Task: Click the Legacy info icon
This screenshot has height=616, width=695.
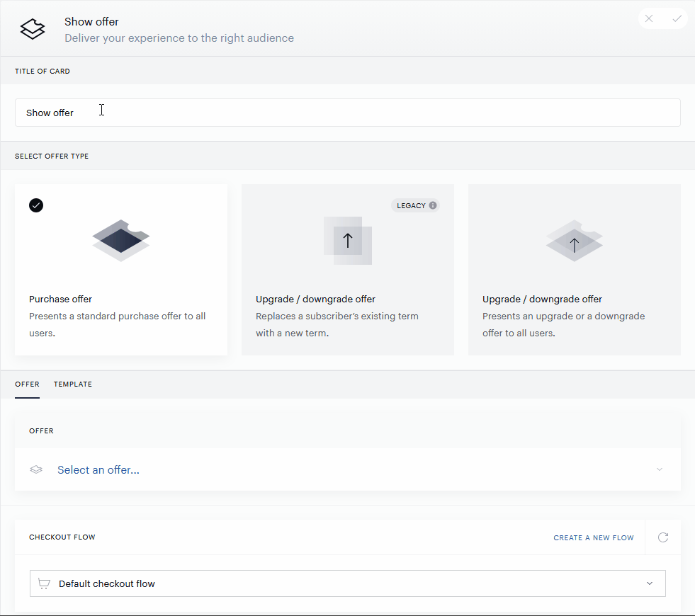Action: tap(433, 205)
